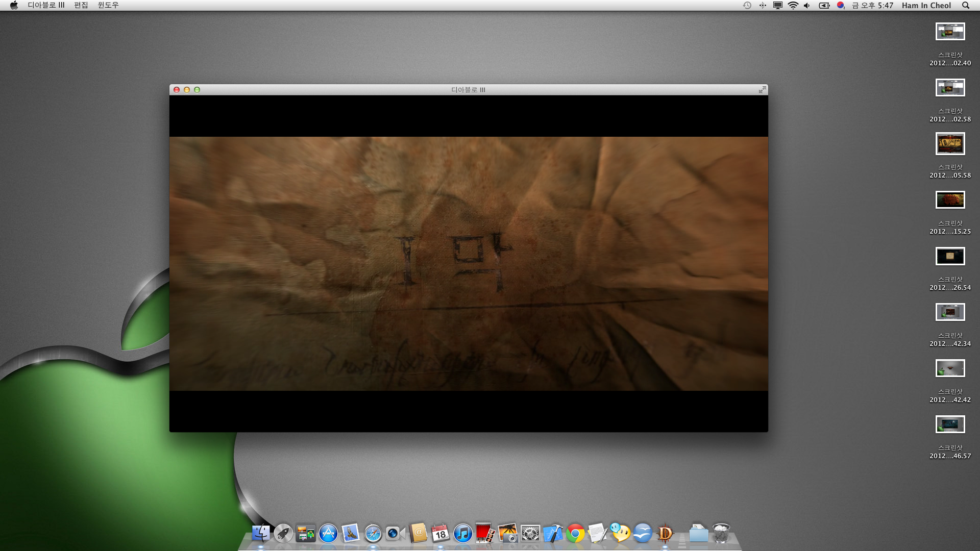This screenshot has width=980, height=551.
Task: Click the Time Machine menu bar icon
Action: tap(747, 5)
